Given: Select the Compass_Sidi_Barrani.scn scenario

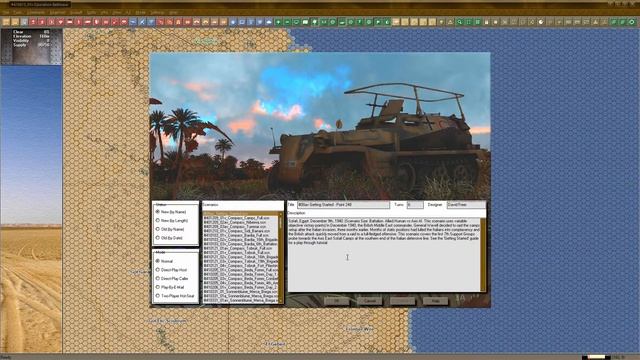Looking at the screenshot, I should [x=240, y=231].
